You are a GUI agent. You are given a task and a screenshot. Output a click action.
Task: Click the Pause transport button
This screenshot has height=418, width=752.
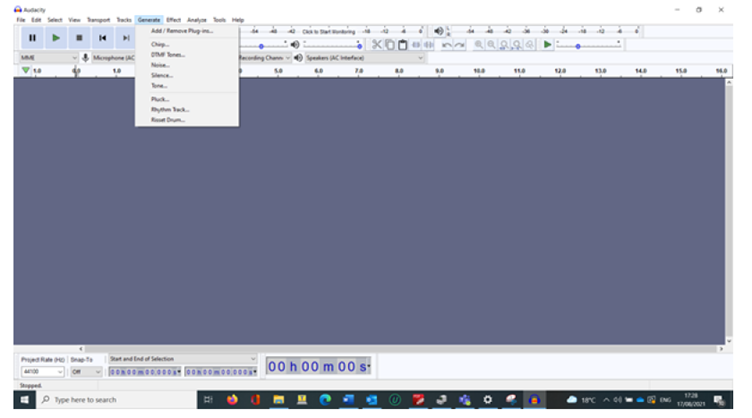click(32, 38)
